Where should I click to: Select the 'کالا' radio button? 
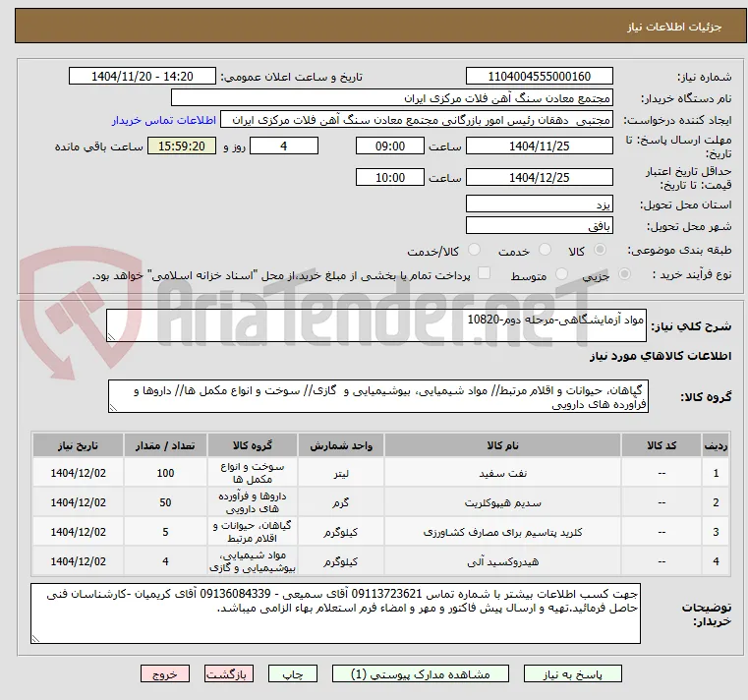tap(600, 250)
